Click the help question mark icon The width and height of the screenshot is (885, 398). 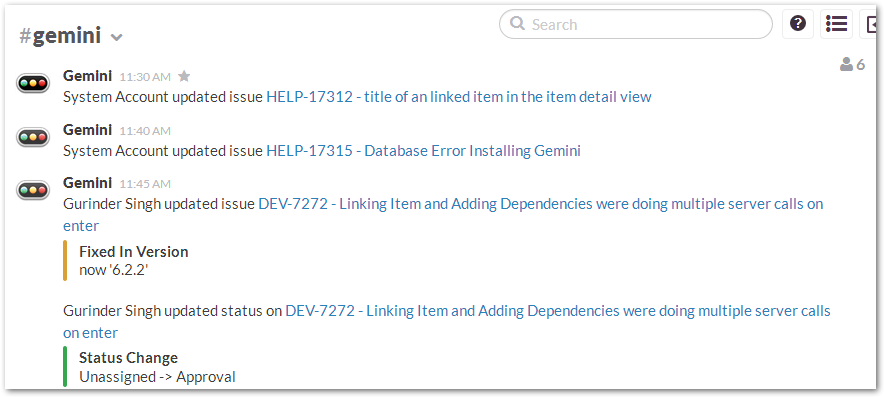(798, 24)
